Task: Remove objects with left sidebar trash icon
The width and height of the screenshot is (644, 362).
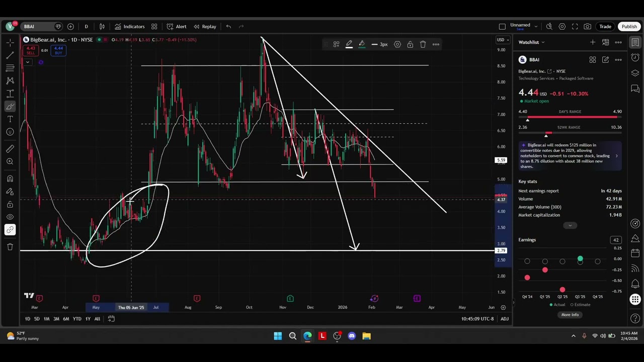Action: 10,246
